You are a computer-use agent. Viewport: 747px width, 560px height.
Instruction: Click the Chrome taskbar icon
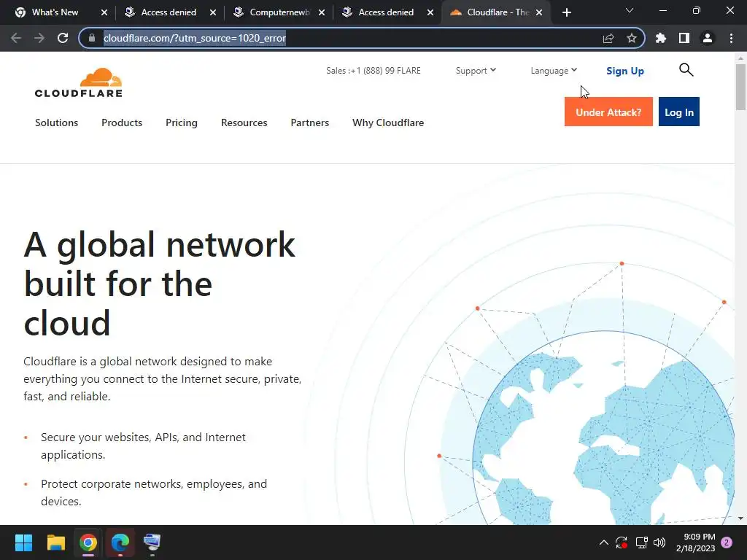click(88, 542)
